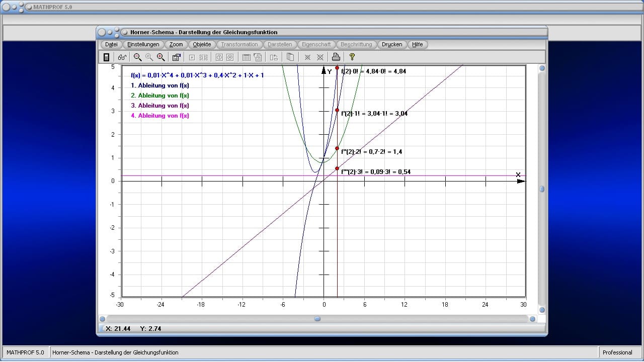Click the stacked pages toolbar icon

(290, 57)
